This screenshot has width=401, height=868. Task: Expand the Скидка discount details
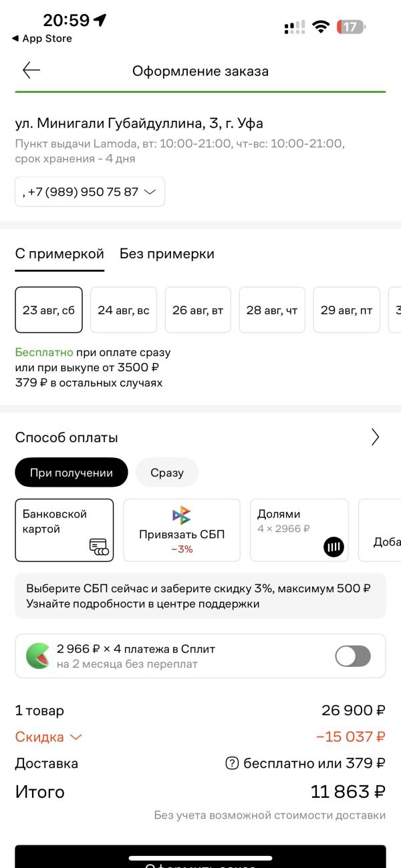point(48,737)
